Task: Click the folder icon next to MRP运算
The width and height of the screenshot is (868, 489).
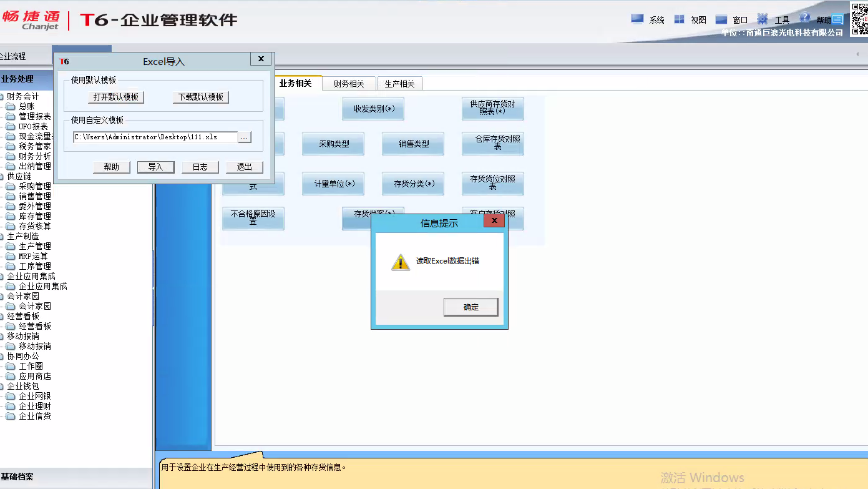Action: [x=11, y=256]
